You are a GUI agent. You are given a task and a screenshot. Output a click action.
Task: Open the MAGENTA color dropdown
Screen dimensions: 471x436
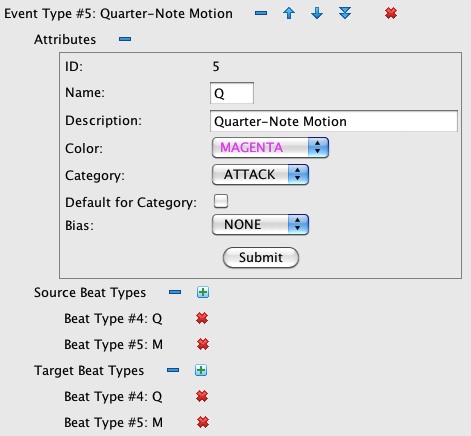pyautogui.click(x=270, y=147)
